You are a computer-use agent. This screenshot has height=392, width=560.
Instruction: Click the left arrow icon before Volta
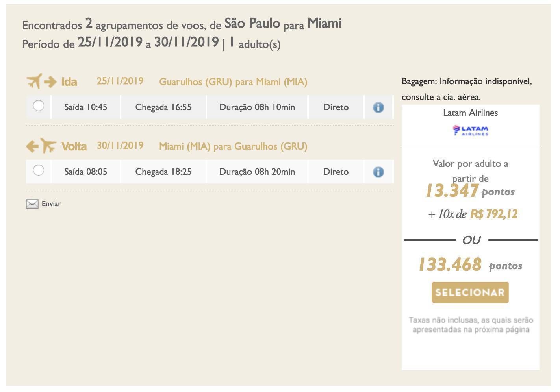click(32, 146)
